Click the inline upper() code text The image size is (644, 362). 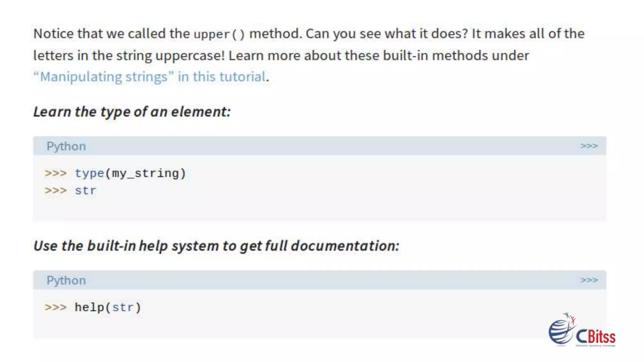coord(219,34)
